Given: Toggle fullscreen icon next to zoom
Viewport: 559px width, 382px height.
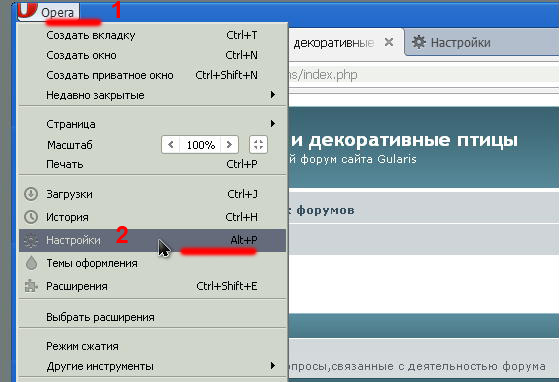Looking at the screenshot, I should click(258, 145).
